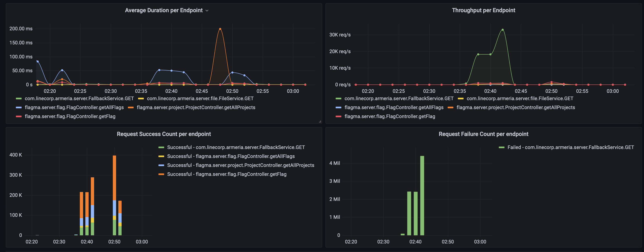644x252 pixels.
Task: Grab resize handle of Average Duration panel
Action: click(320, 122)
